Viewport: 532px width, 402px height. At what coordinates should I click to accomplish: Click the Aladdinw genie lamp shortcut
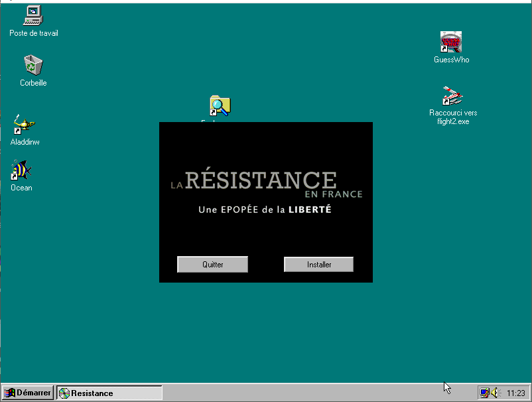pyautogui.click(x=25, y=125)
